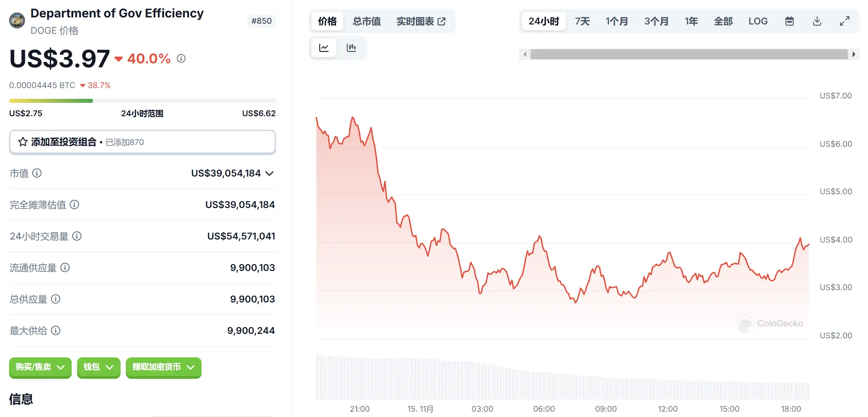Show info for 市值 market cap
This screenshot has height=417, width=868.
coord(37,173)
